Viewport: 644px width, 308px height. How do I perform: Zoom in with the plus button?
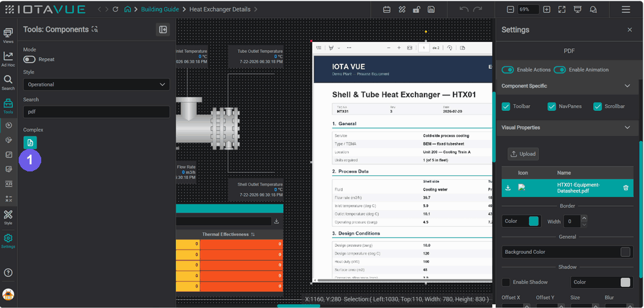point(547,10)
